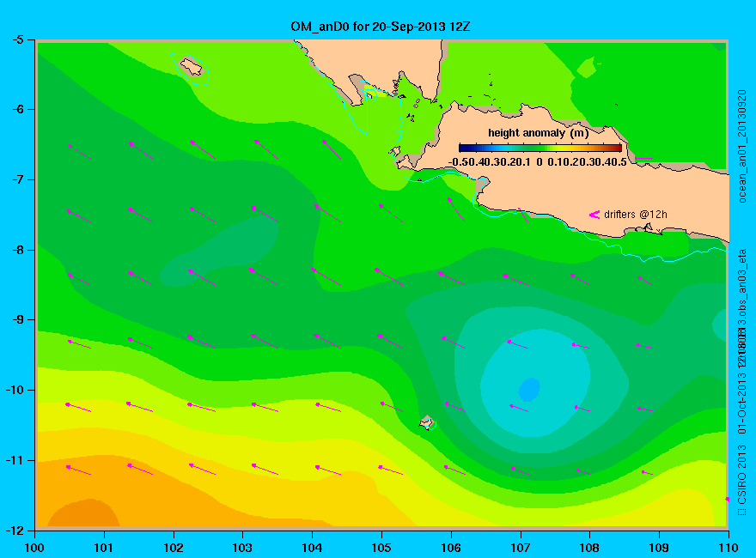The height and width of the screenshot is (558, 756).
Task: Click the small teal patch near 102.5E, 8S
Action: click(219, 252)
